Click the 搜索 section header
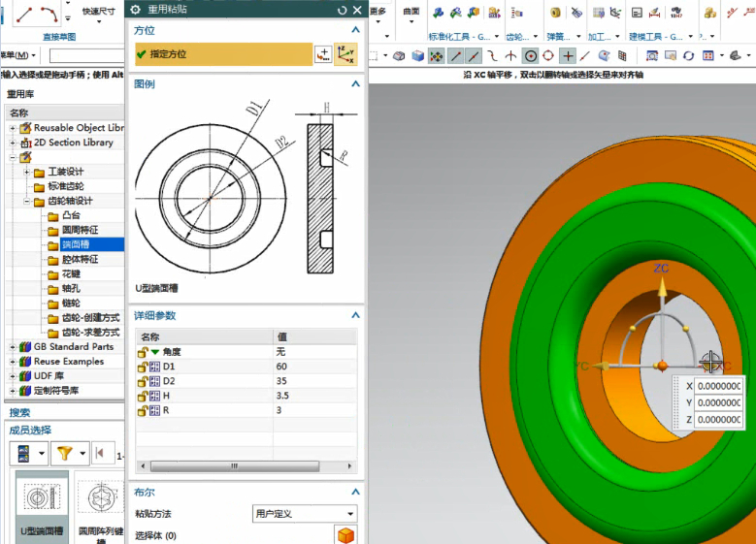This screenshot has width=756, height=544. 19,413
